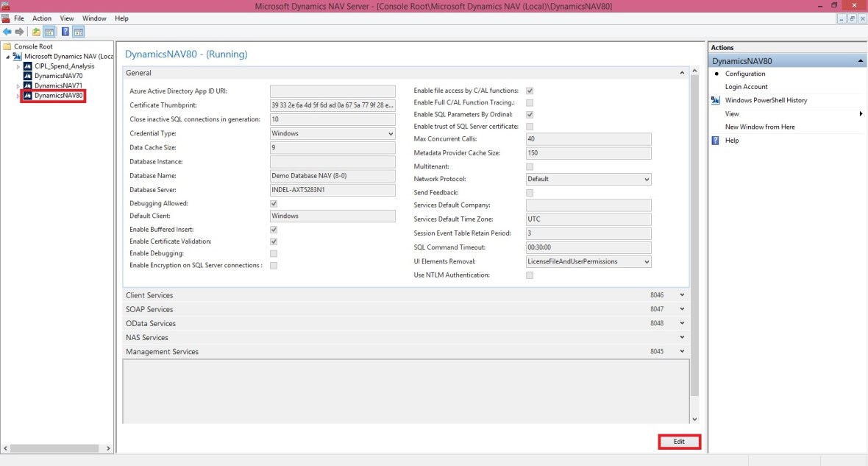
Task: Toggle the Debugging Allowed checkbox
Action: 274,203
